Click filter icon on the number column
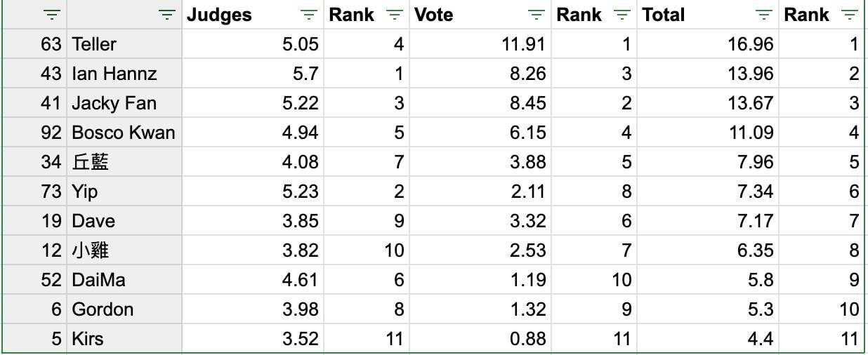 [x=53, y=15]
